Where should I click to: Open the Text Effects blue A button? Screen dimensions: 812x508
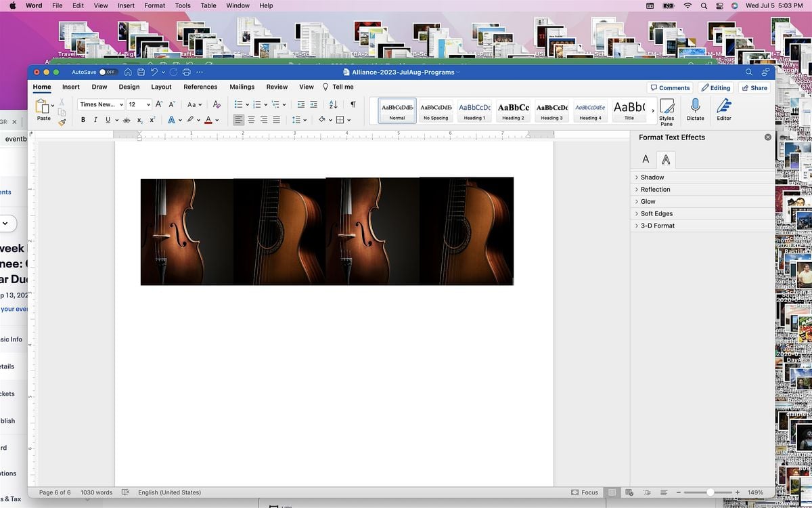[171, 120]
